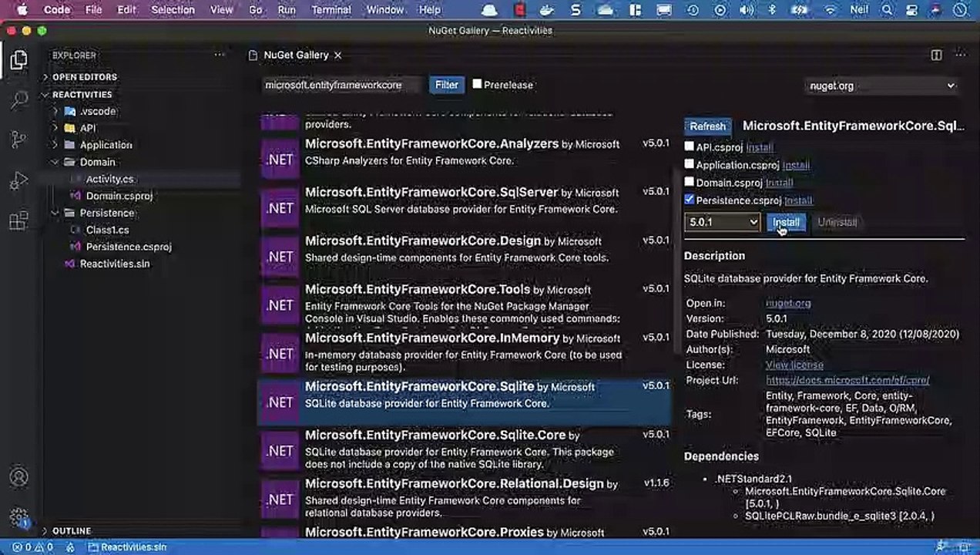Viewport: 980px width, 555px height.
Task: Collapse the Persistence folder
Action: pos(106,213)
